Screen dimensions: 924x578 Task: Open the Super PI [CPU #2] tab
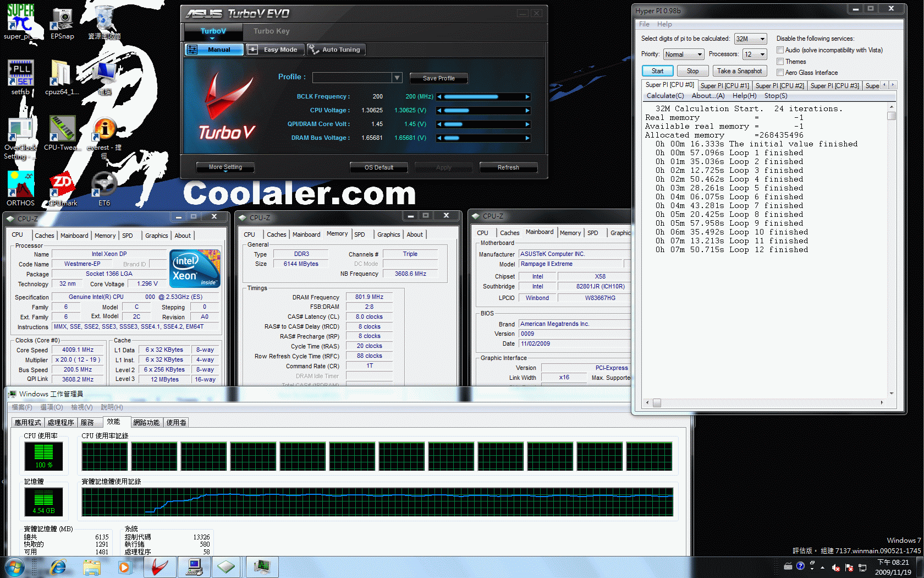779,86
